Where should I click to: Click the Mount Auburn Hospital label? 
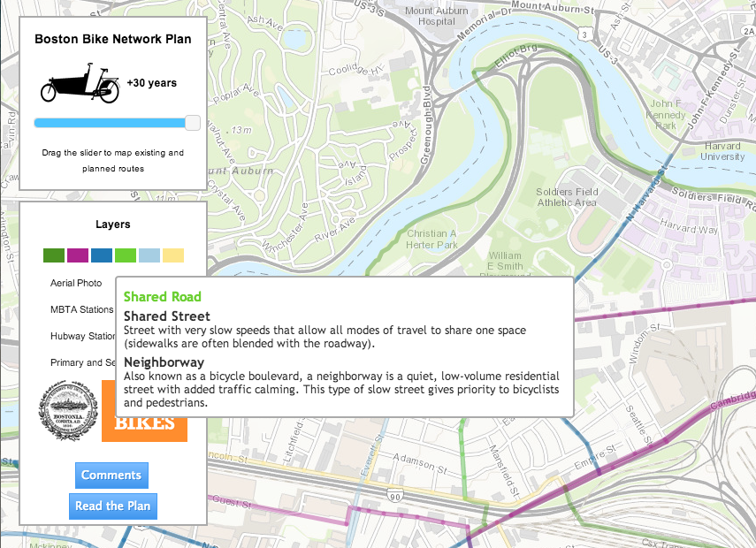[436, 16]
